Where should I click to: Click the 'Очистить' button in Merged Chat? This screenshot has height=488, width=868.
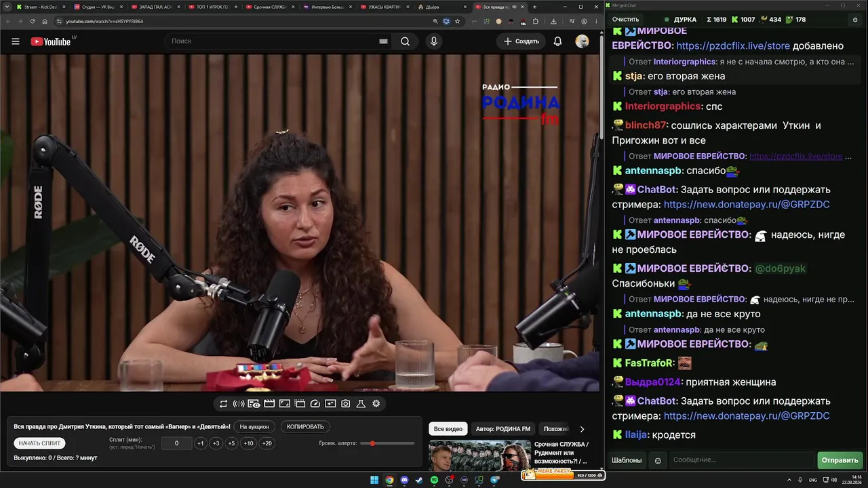[625, 20]
